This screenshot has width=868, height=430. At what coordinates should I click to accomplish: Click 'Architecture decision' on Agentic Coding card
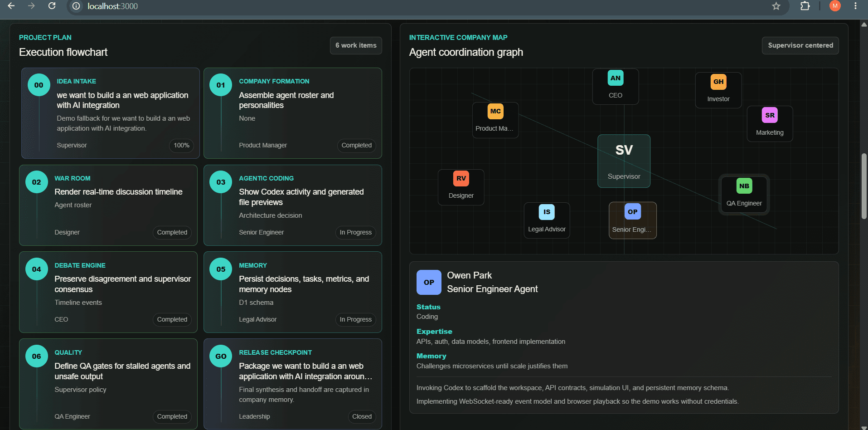270,215
